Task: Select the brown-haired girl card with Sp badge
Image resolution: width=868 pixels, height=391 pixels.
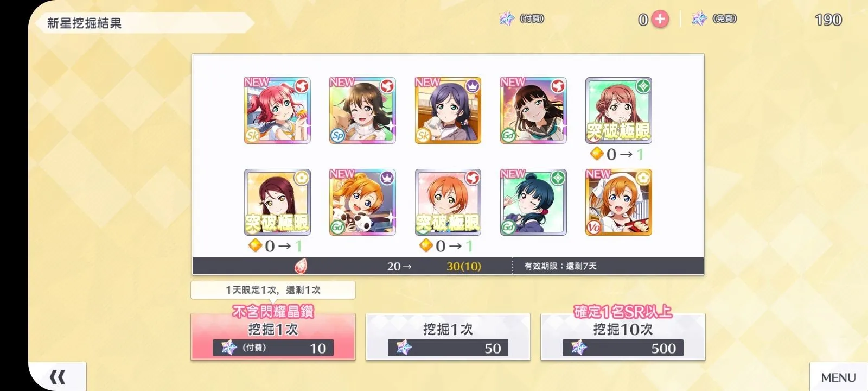Action: coord(362,110)
